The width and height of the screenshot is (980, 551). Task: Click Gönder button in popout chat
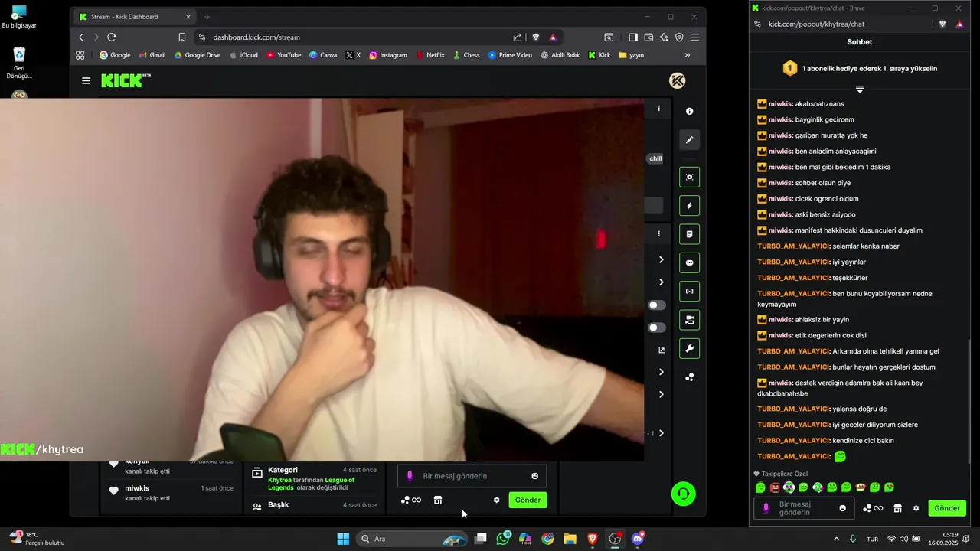pos(947,508)
